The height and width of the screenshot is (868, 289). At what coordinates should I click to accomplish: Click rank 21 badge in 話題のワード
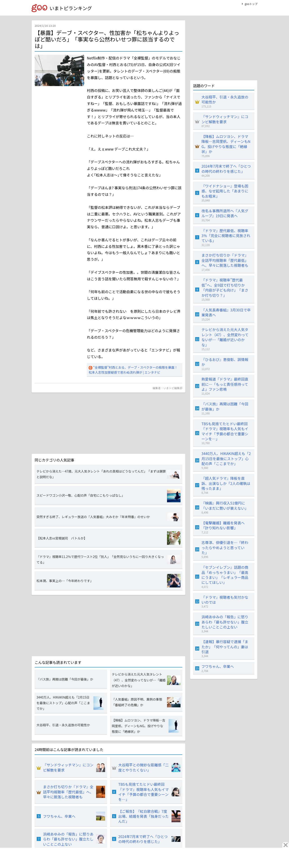pos(197,577)
